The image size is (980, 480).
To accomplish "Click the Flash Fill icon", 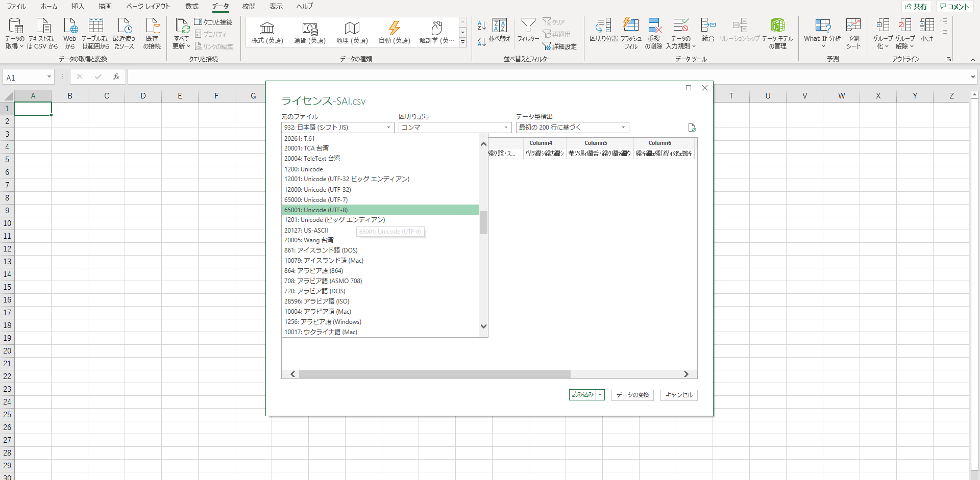I will 631,26.
